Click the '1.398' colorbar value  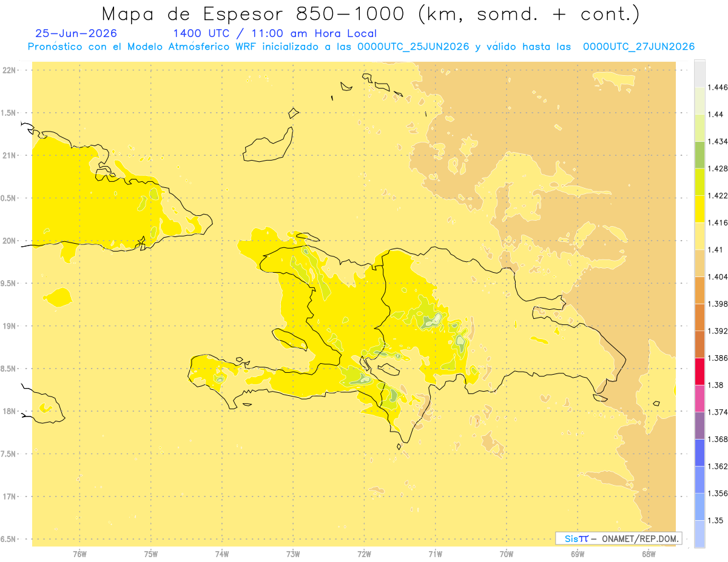(717, 304)
